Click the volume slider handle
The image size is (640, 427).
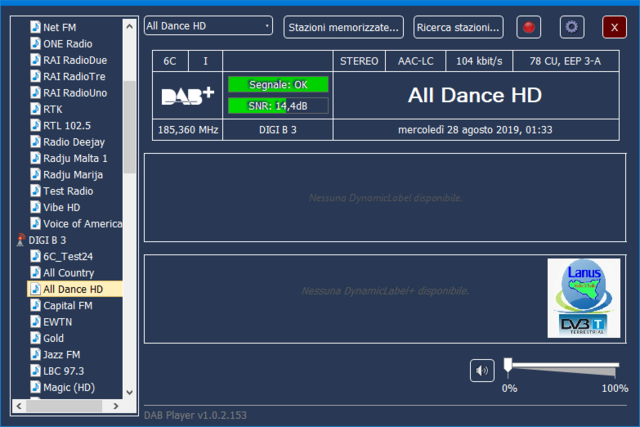click(508, 365)
